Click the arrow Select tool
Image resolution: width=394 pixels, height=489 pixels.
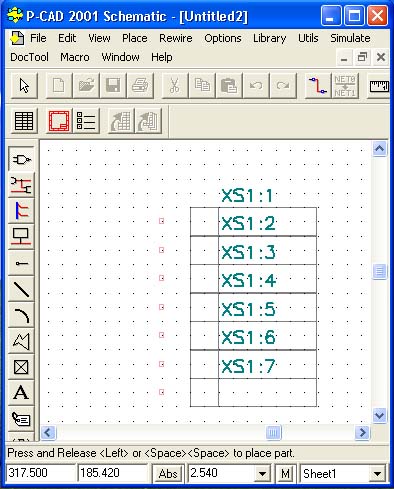[24, 86]
